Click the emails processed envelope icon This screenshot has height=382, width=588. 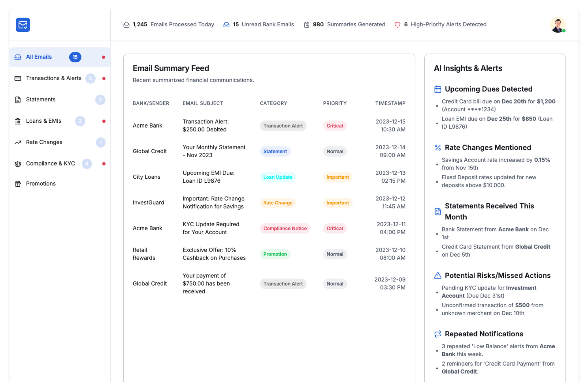tap(126, 25)
